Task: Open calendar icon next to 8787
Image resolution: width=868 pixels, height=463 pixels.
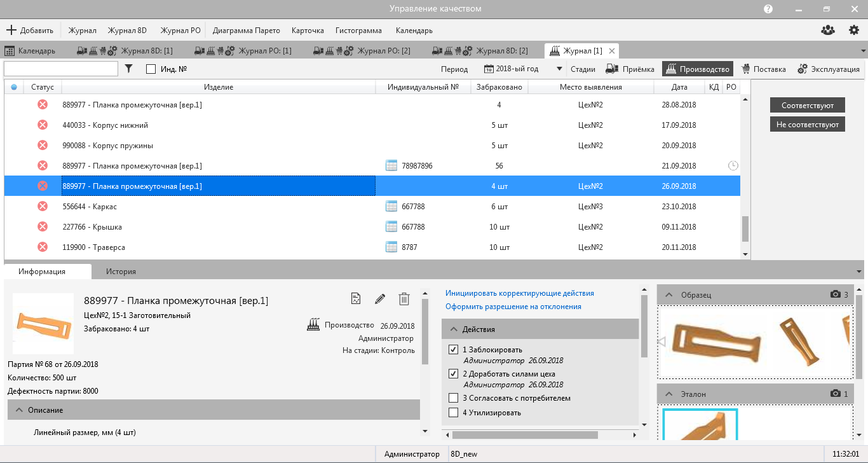Action: click(392, 247)
